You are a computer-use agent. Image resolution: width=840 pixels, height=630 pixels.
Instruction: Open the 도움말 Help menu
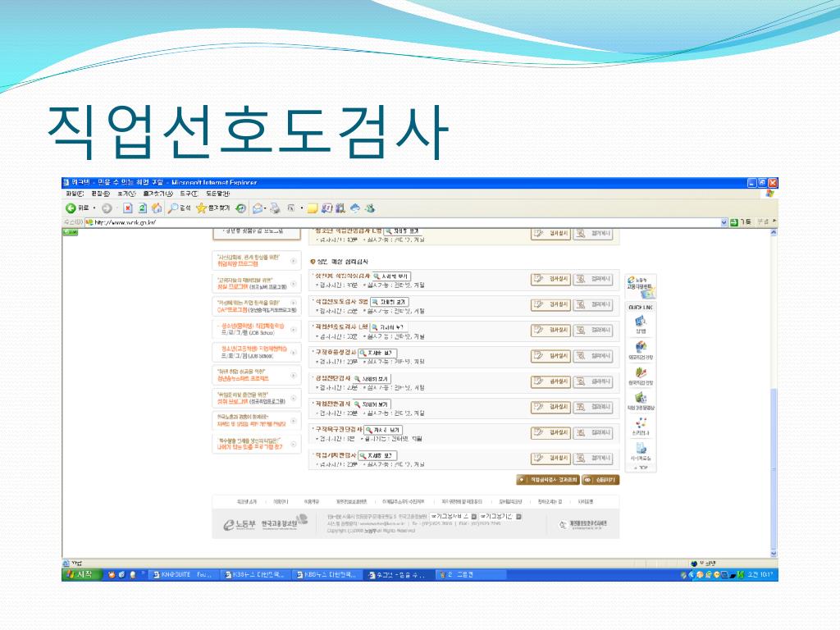217,194
